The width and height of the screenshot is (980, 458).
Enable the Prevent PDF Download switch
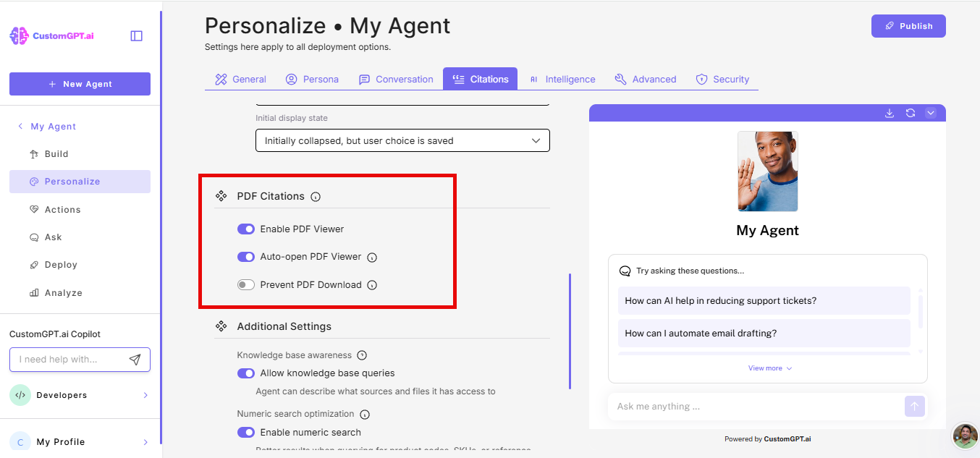coord(246,284)
